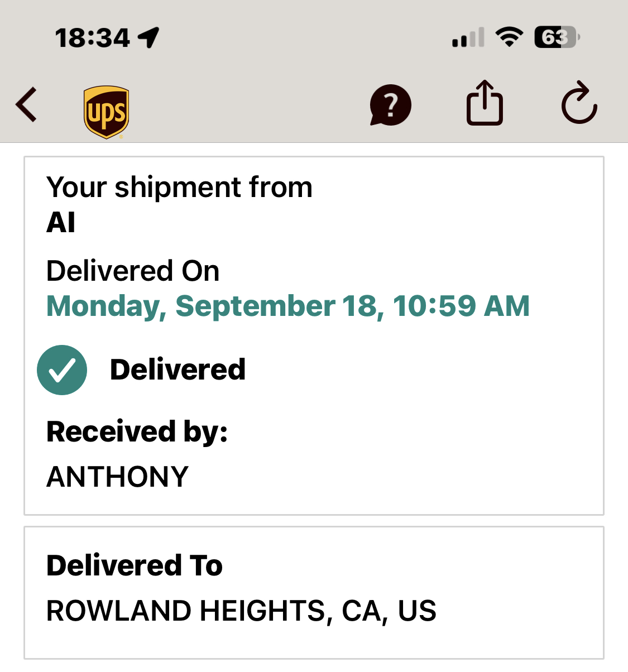Viewport: 628px width, 672px height.
Task: Tap the 18:34 clock in status bar
Action: pyautogui.click(x=93, y=38)
